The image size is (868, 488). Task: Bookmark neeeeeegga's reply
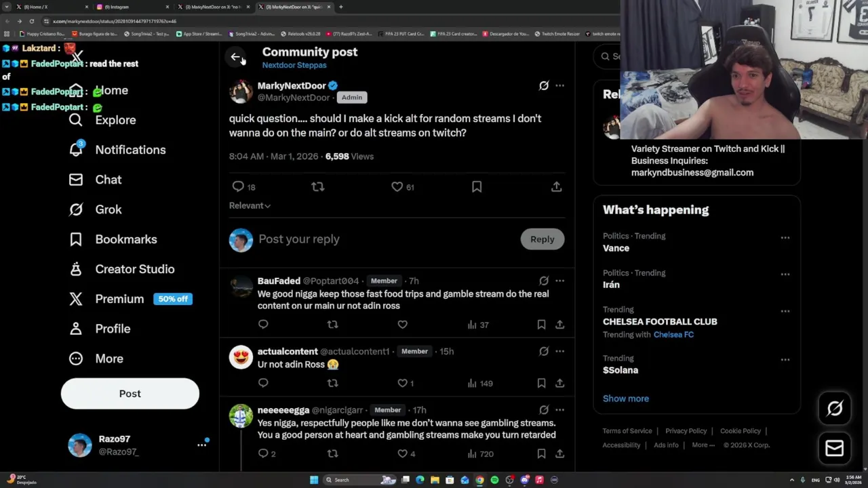click(541, 453)
